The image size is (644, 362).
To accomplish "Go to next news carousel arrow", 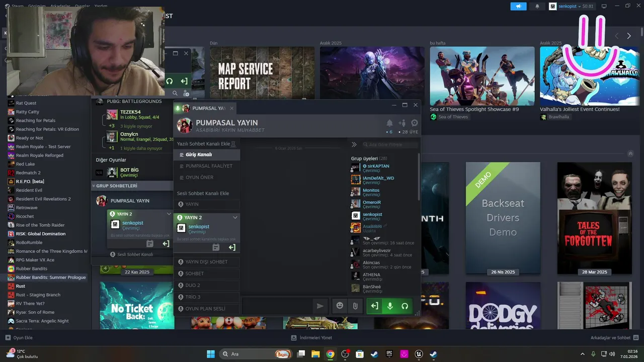I will click(628, 36).
